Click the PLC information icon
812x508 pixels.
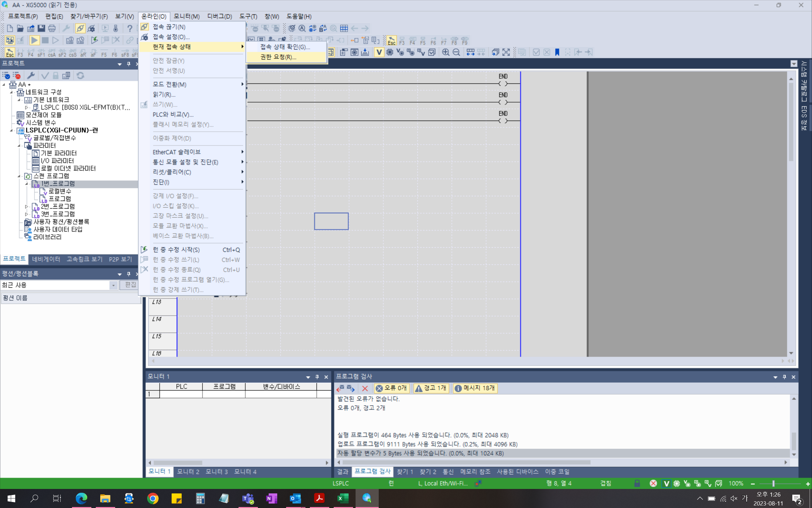(x=70, y=40)
